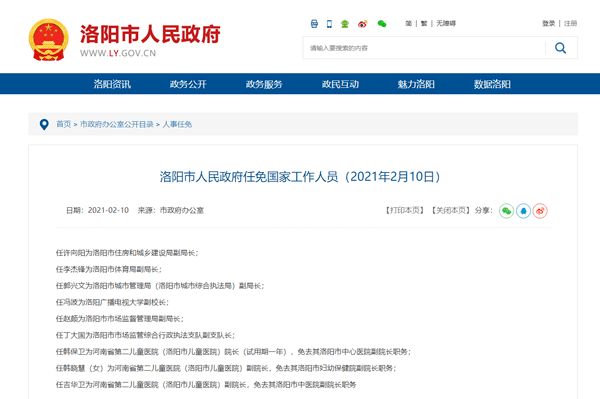This screenshot has width=600, height=399.
Task: Click the 登录 login link
Action: [x=548, y=23]
